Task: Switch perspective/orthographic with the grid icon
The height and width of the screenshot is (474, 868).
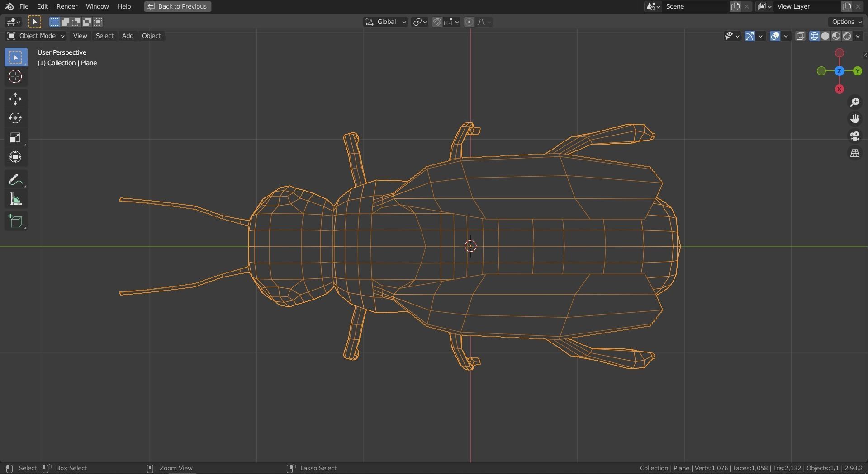Action: (x=855, y=153)
